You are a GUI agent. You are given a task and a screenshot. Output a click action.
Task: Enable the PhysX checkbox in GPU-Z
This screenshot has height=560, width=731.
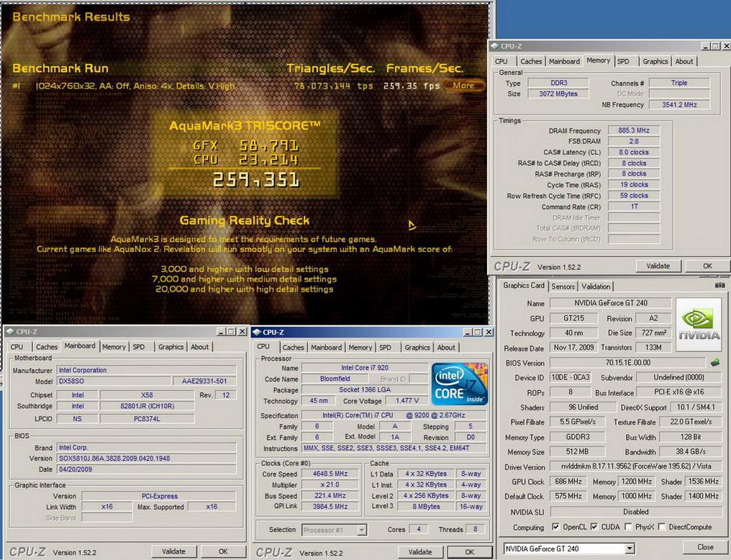(628, 526)
